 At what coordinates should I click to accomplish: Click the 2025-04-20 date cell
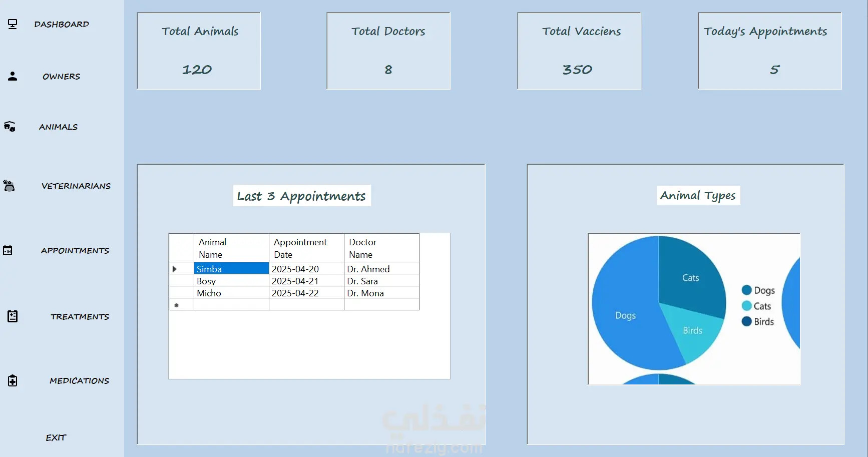click(x=306, y=268)
